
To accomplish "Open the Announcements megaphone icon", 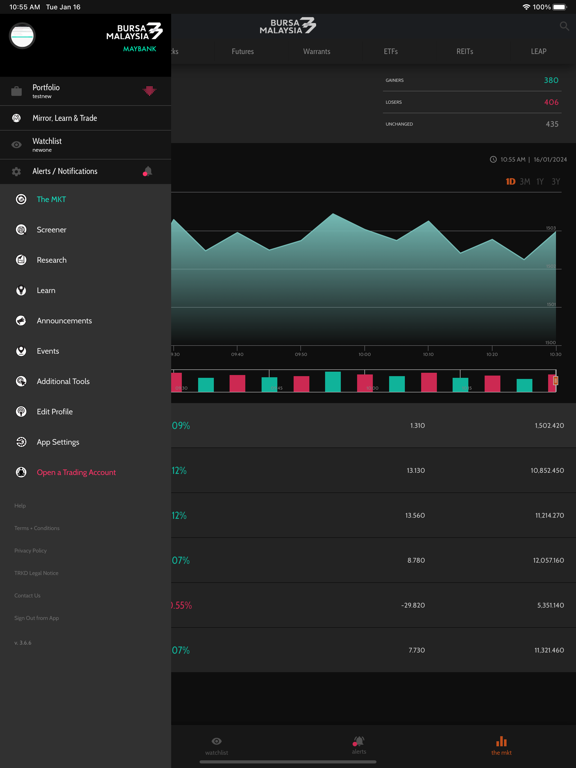I will pos(21,321).
